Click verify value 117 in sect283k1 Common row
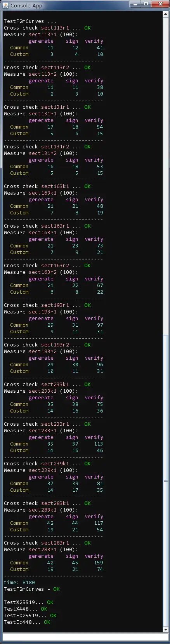 pyautogui.click(x=99, y=523)
